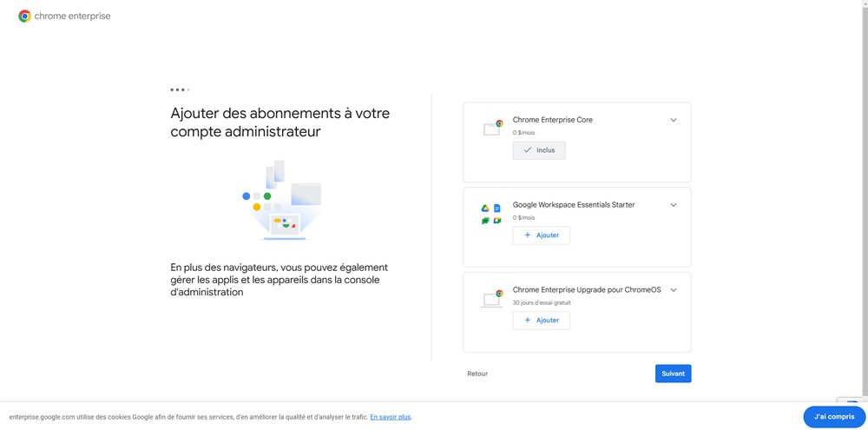This screenshot has width=868, height=430.
Task: Expand Google Workspace Essentials Starter details
Action: [x=674, y=205]
